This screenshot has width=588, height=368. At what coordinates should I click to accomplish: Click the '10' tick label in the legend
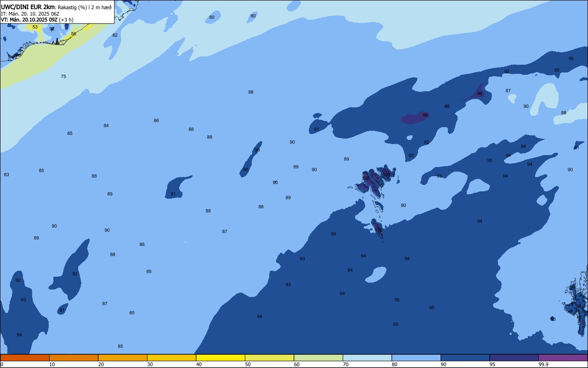tap(52, 364)
